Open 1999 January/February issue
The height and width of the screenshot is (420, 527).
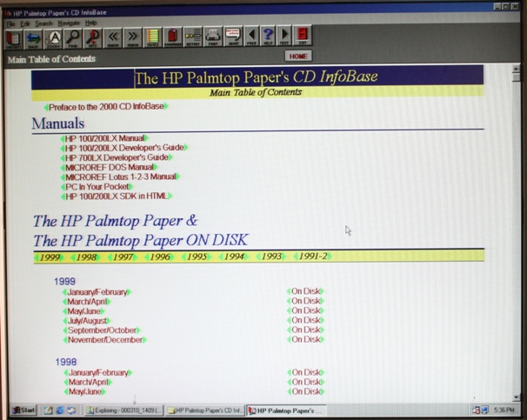click(x=97, y=292)
